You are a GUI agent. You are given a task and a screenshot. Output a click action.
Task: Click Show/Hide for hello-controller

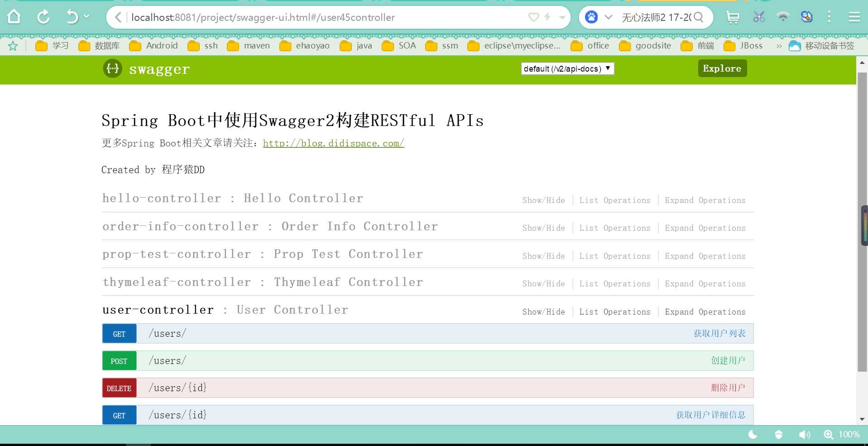(x=543, y=200)
